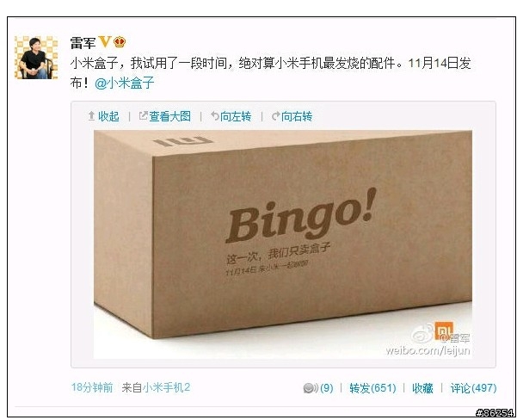Click the rotate-left arrow icon
Image resolution: width=517 pixels, height=420 pixels.
click(215, 116)
